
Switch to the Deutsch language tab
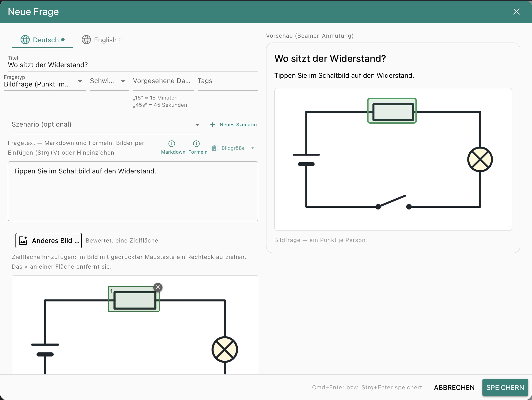tap(42, 40)
